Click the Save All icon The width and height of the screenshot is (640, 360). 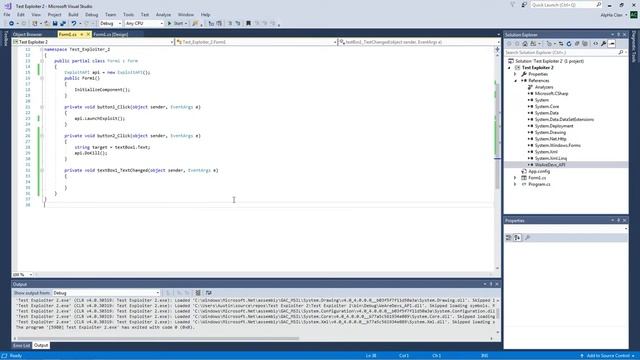click(x=63, y=24)
